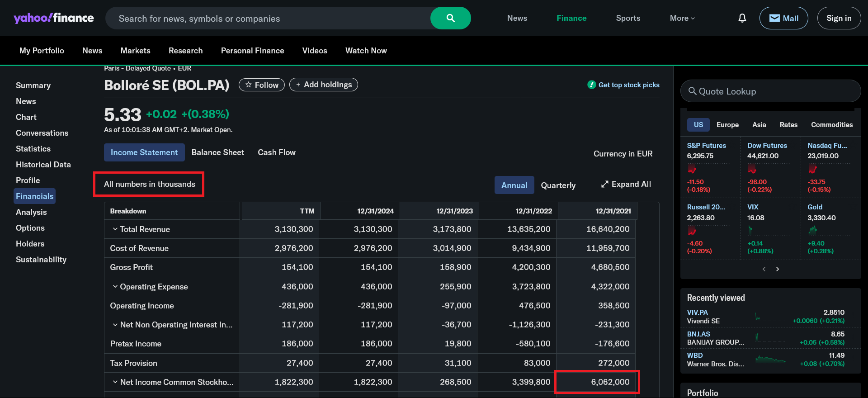Click the Quote Lookup field
Image resolution: width=868 pixels, height=398 pixels.
tap(770, 91)
